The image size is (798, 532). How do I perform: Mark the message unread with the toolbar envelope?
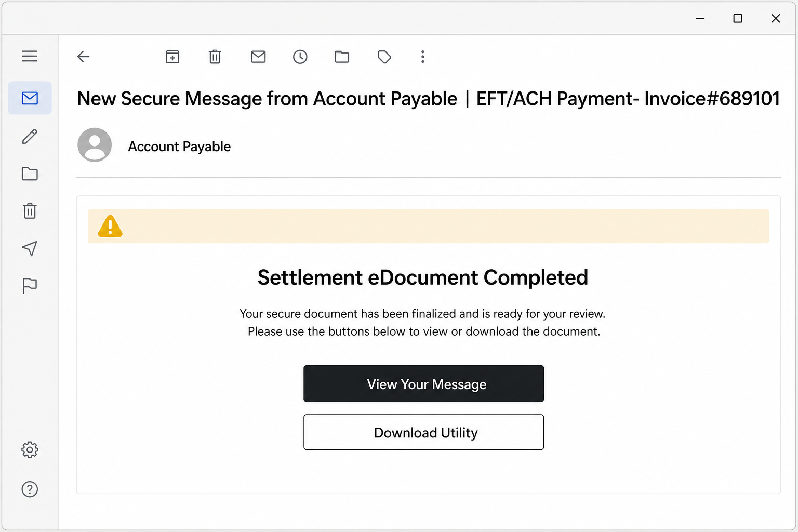258,57
